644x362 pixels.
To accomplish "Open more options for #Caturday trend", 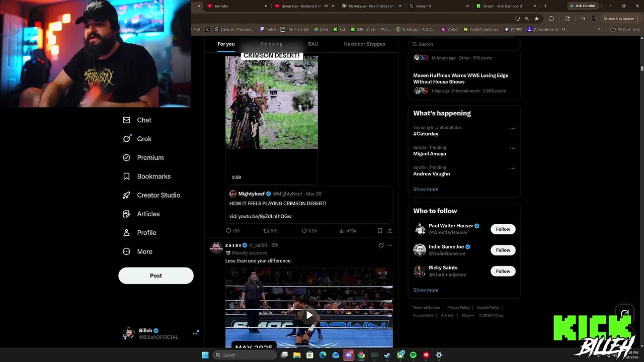I will 512,128.
